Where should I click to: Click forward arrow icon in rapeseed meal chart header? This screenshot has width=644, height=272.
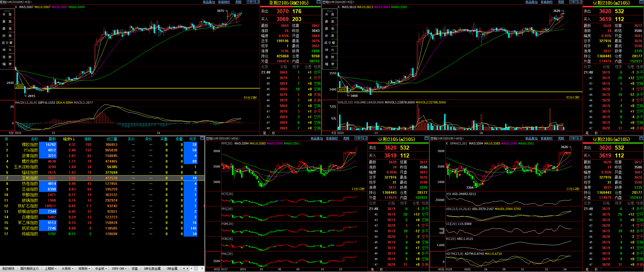[x=253, y=2]
